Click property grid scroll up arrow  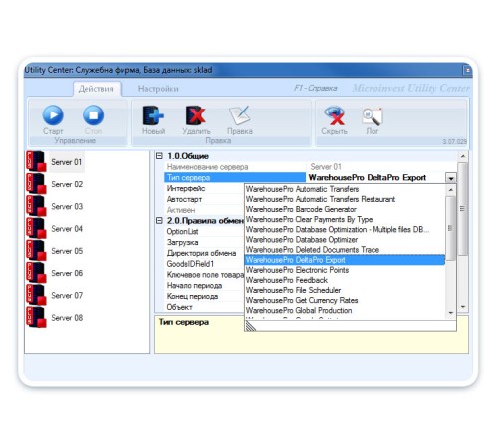point(463,156)
